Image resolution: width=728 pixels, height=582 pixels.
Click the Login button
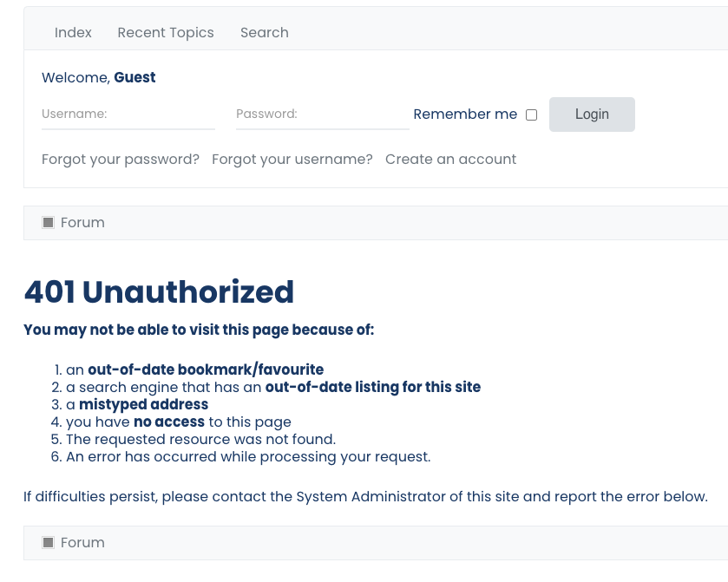coord(592,114)
